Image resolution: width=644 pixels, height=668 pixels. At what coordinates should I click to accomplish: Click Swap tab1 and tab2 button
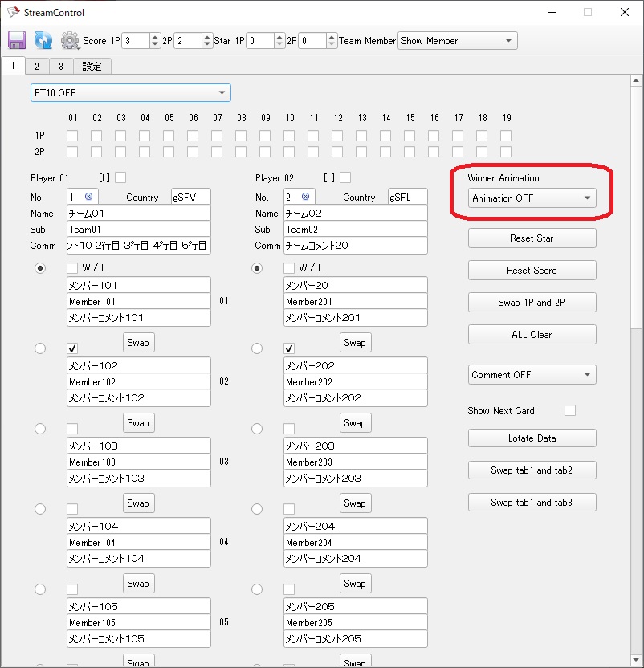coord(532,470)
